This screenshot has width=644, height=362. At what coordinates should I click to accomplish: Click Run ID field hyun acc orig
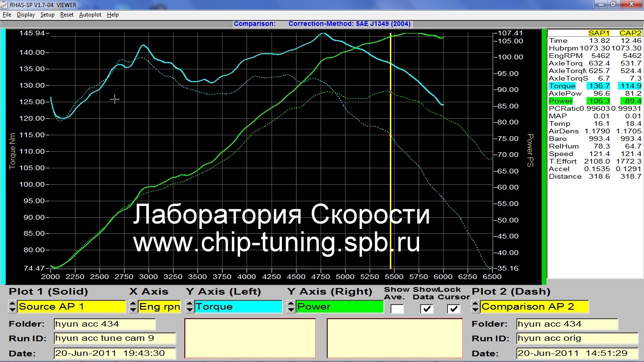578,338
